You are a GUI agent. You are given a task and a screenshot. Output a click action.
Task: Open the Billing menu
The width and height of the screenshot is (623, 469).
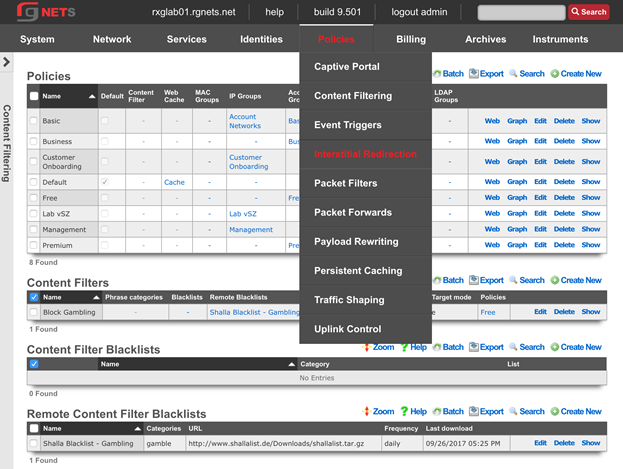tap(411, 39)
